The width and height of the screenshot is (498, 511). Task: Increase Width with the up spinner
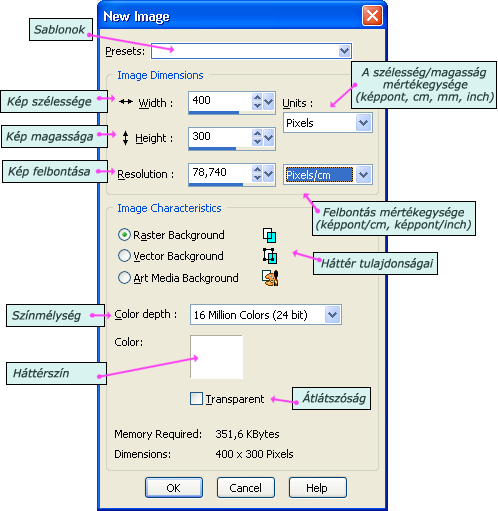257,98
